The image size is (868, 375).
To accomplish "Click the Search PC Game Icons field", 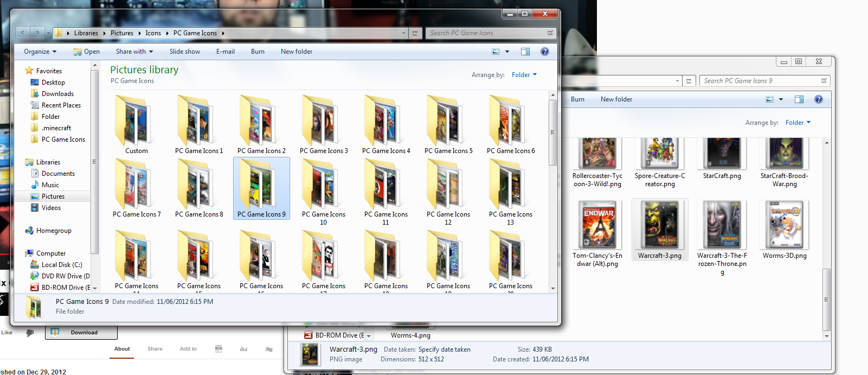I will pos(491,33).
